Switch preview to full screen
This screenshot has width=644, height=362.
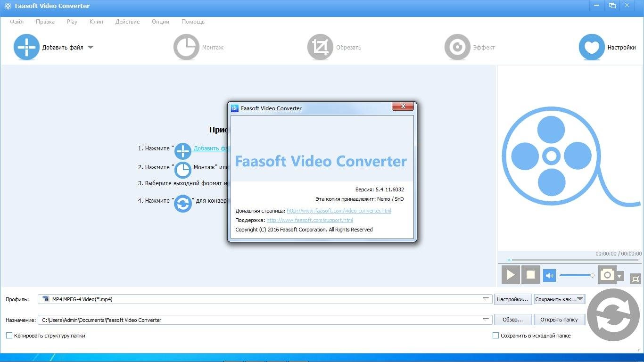click(x=635, y=279)
